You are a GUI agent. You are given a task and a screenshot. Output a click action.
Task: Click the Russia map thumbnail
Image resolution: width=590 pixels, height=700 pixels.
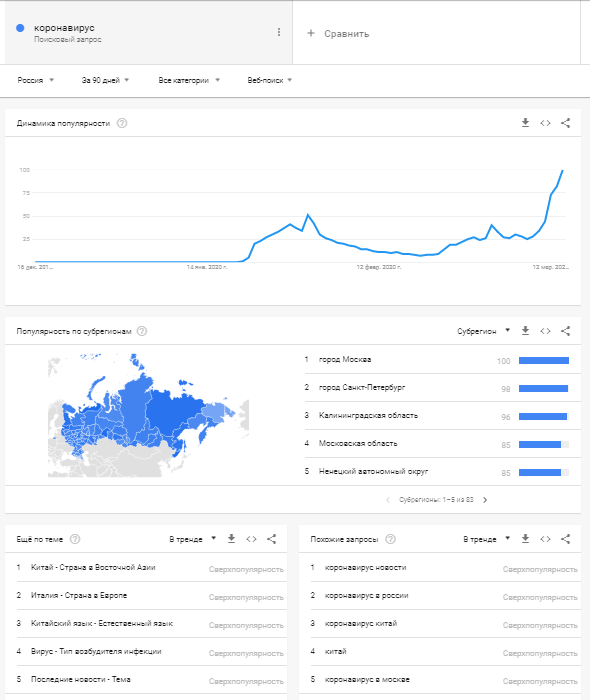pos(148,415)
